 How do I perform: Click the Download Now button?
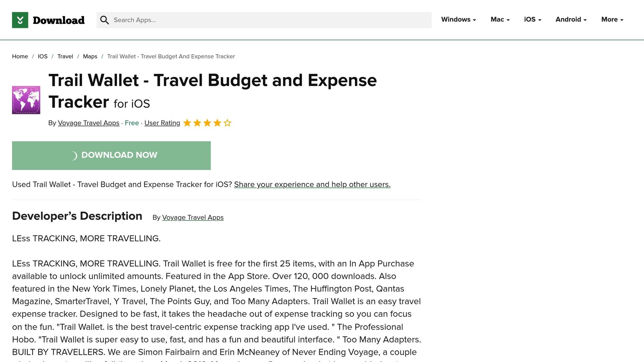[111, 156]
